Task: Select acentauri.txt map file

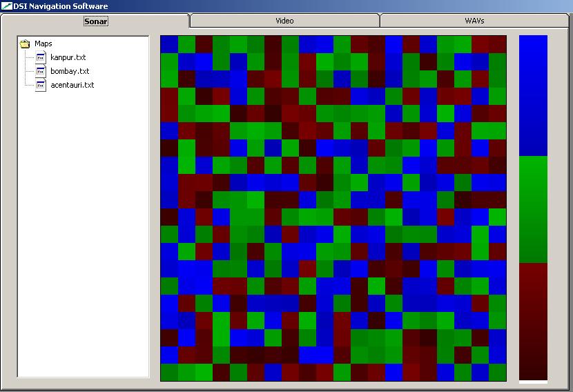Action: (x=72, y=85)
